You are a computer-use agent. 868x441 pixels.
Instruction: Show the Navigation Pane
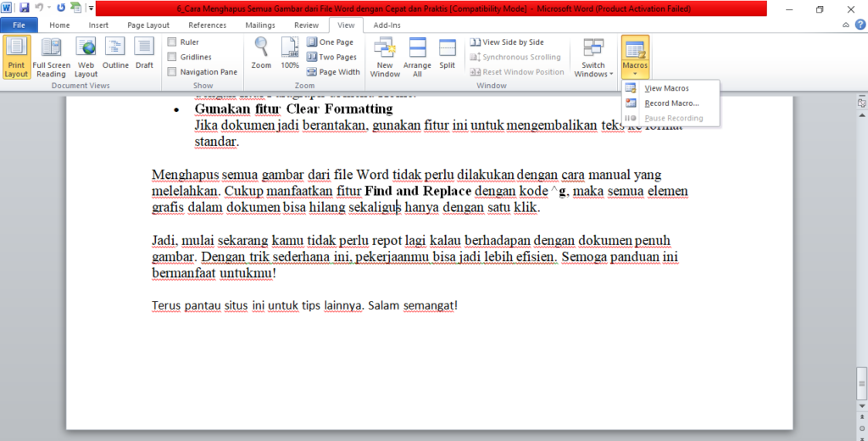pyautogui.click(x=172, y=72)
